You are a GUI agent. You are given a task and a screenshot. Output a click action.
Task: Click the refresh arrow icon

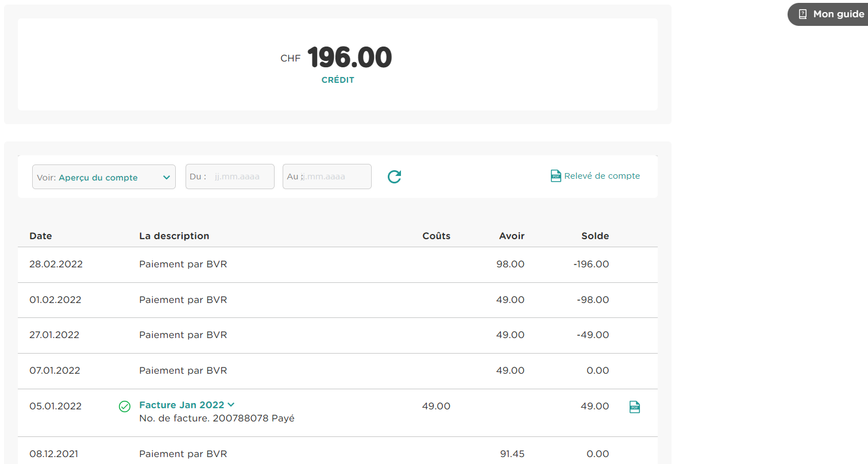click(394, 177)
